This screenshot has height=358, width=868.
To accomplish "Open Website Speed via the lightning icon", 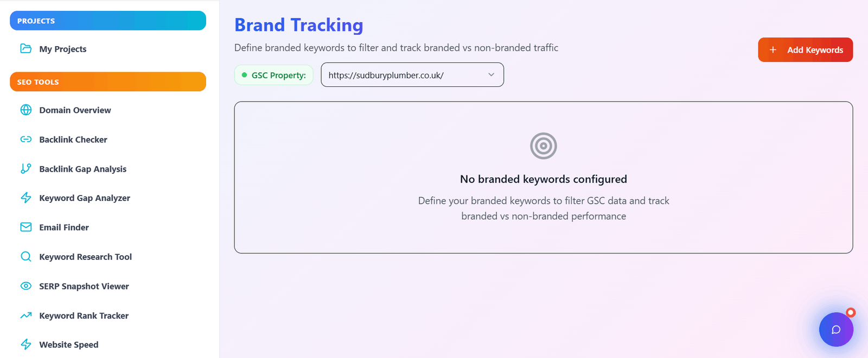I will (25, 344).
